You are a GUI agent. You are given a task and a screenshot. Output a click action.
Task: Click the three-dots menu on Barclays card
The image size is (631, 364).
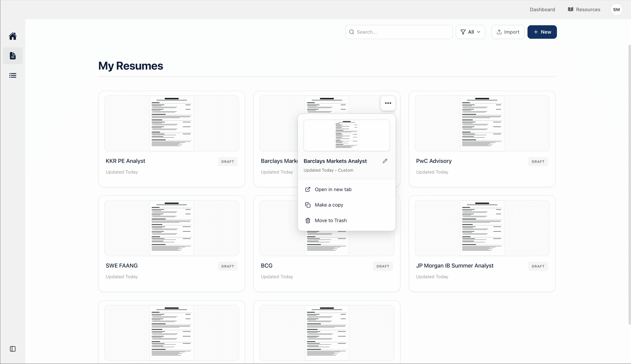click(x=388, y=103)
